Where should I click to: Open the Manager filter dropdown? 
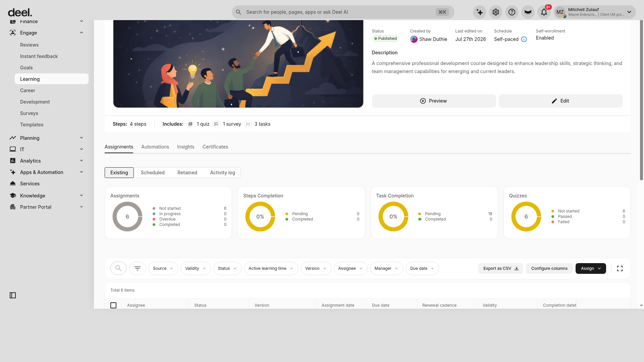387,268
